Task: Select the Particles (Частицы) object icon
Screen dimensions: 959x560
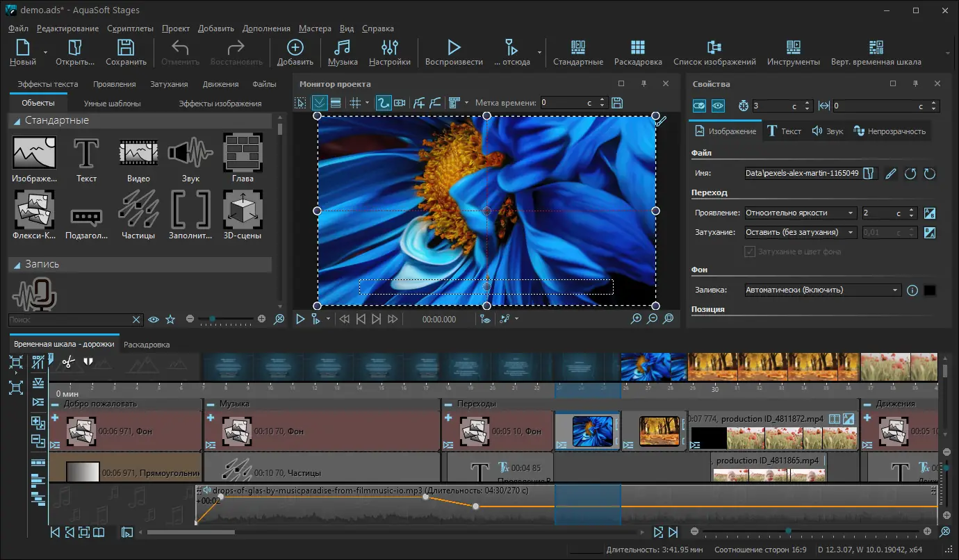Action: pyautogui.click(x=139, y=209)
